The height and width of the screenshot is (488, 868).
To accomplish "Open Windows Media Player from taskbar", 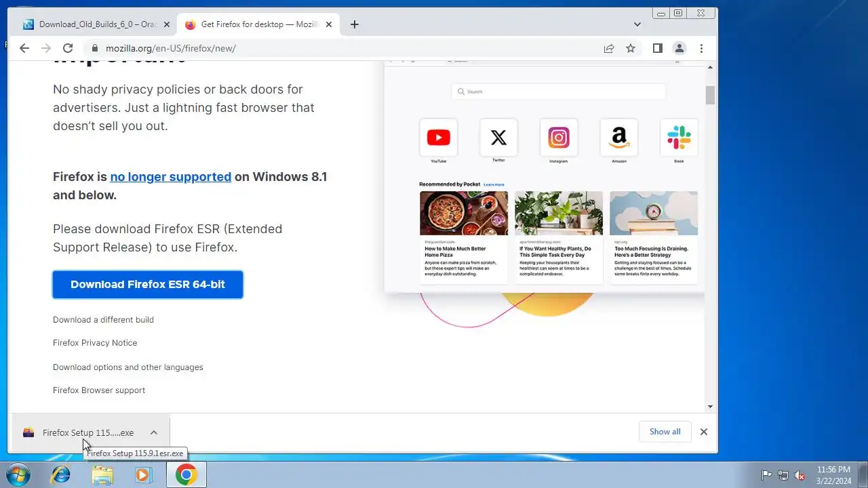I will point(143,475).
